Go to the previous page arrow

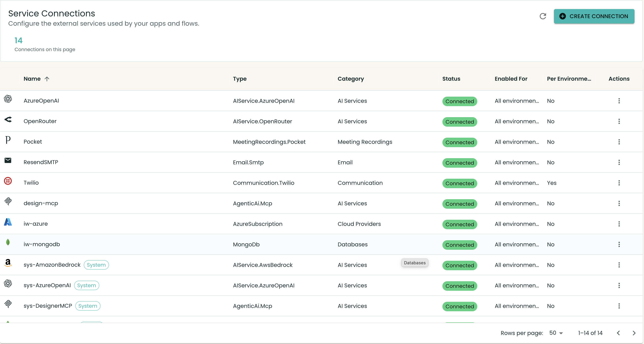[x=619, y=333]
